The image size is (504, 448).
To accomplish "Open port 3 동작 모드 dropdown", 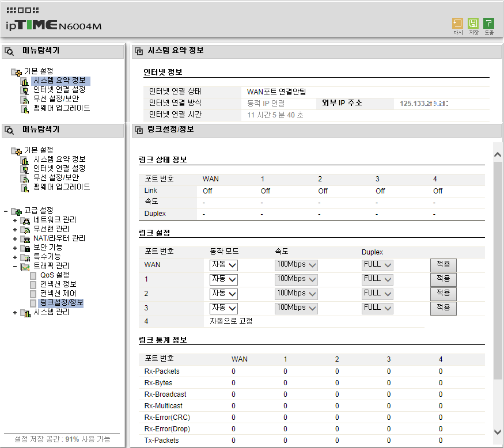I will [x=223, y=308].
